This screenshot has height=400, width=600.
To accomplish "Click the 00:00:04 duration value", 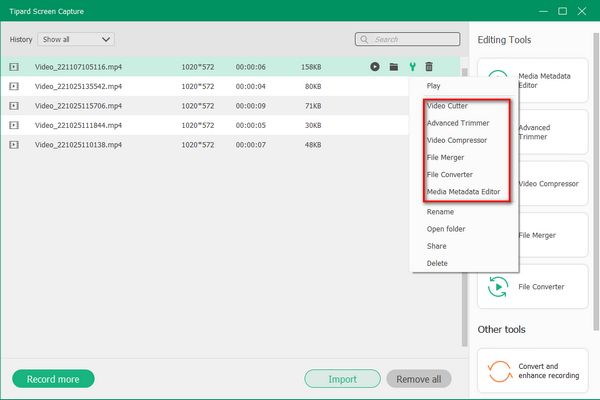I will pyautogui.click(x=251, y=87).
